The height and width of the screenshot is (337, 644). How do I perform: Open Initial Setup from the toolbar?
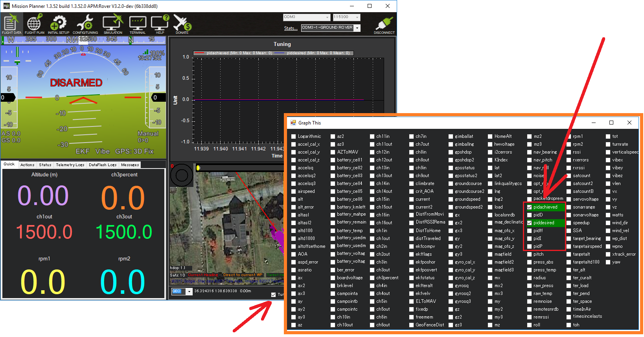[x=59, y=24]
